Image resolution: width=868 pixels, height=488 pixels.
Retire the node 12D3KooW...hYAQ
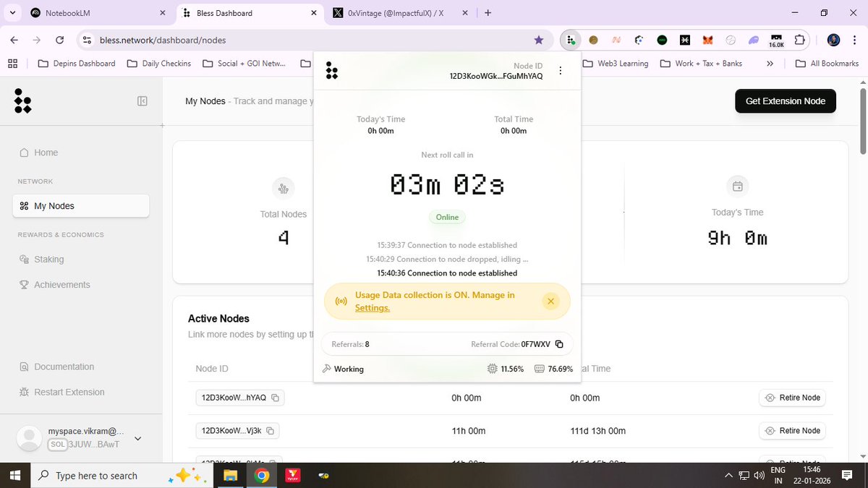[x=792, y=398]
